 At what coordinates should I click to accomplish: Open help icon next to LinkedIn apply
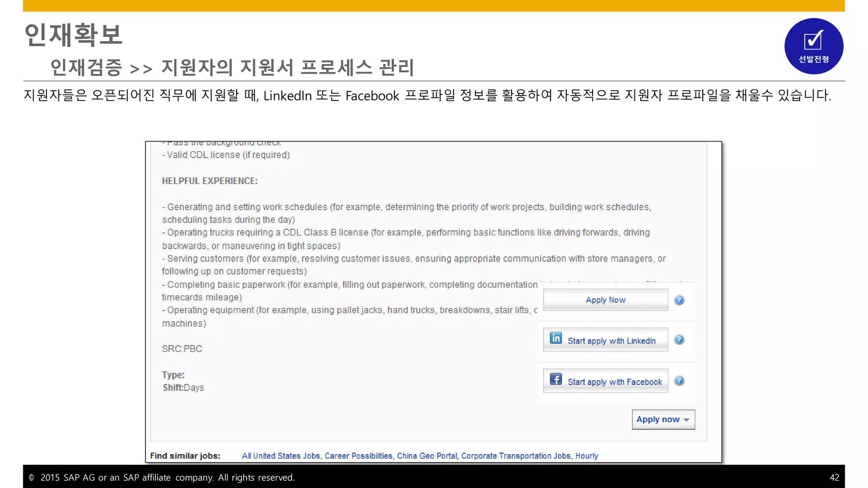tap(679, 340)
